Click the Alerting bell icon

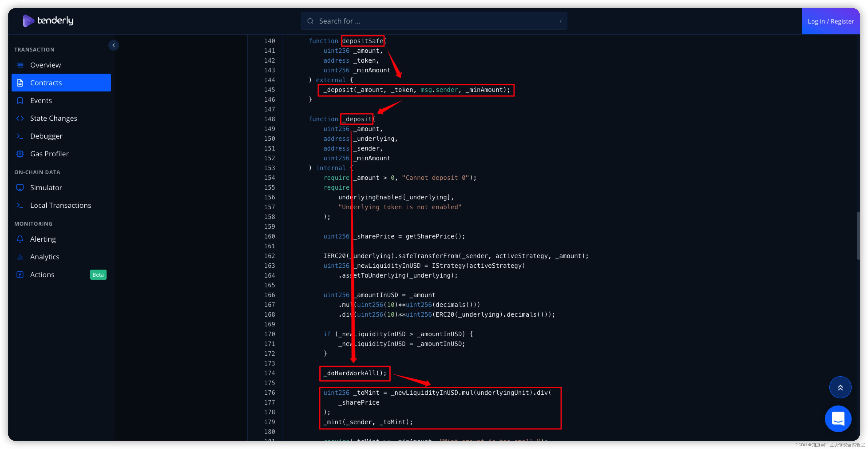pos(20,239)
